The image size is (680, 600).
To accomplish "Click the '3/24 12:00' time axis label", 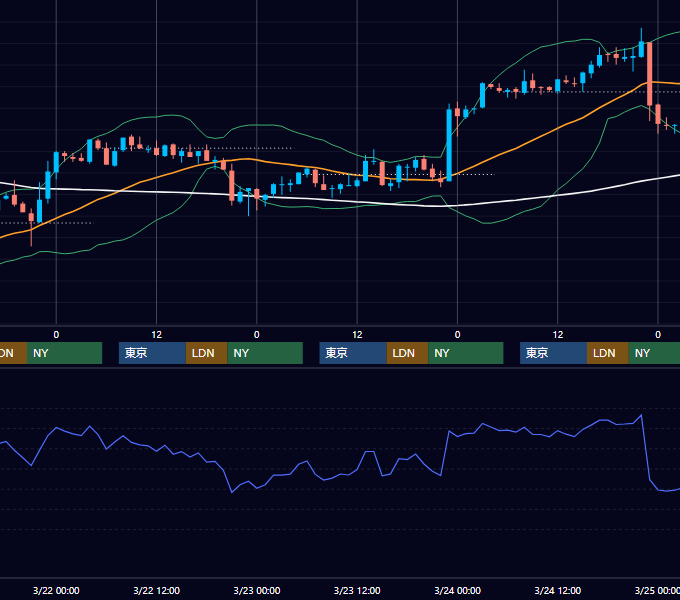I will click(558, 590).
